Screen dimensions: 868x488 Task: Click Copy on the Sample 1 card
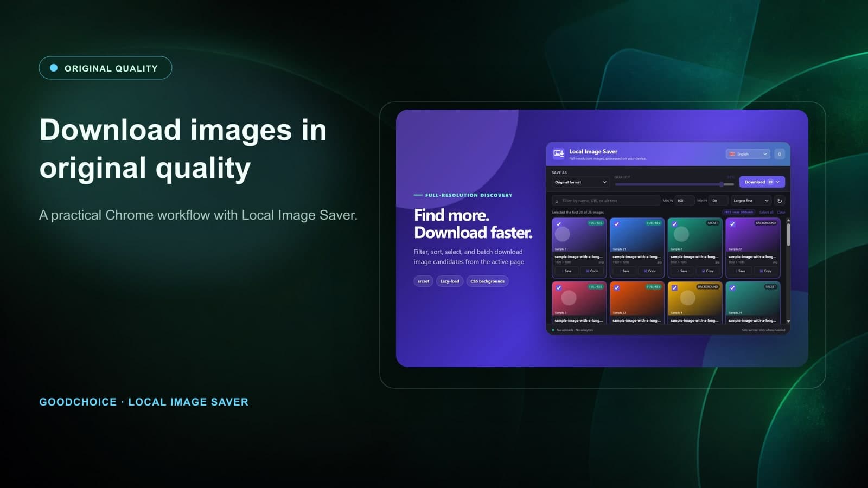pyautogui.click(x=592, y=271)
